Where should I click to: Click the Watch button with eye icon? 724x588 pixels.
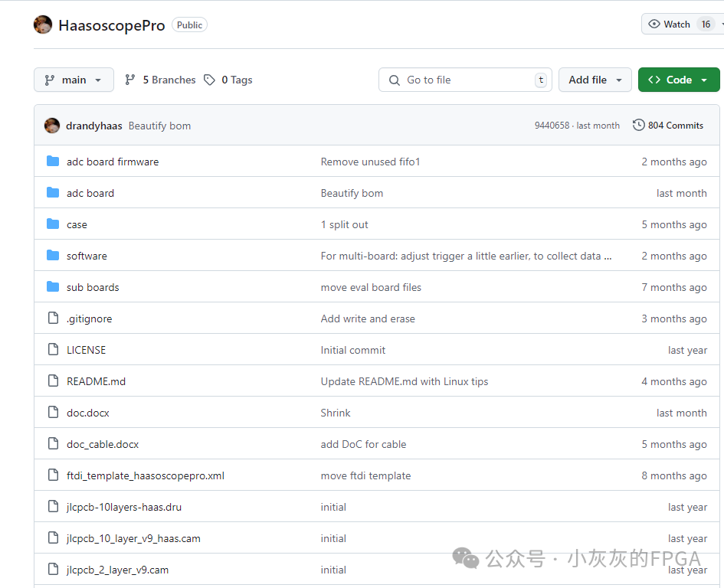669,24
